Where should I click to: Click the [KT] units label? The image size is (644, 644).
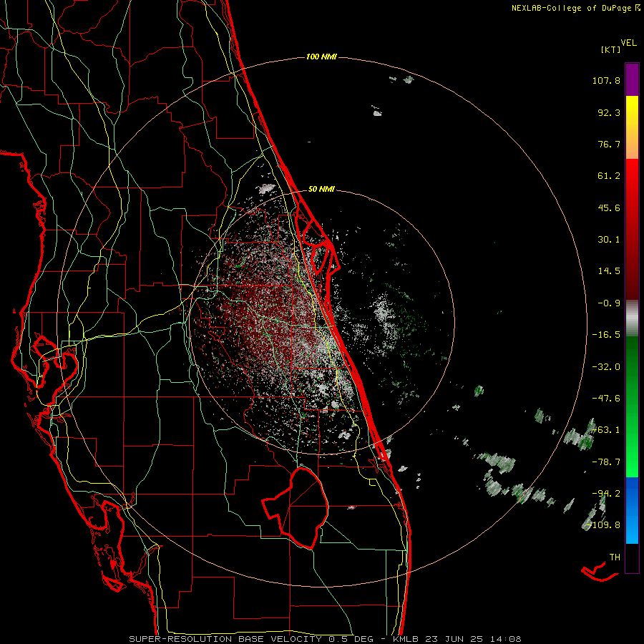coord(610,49)
